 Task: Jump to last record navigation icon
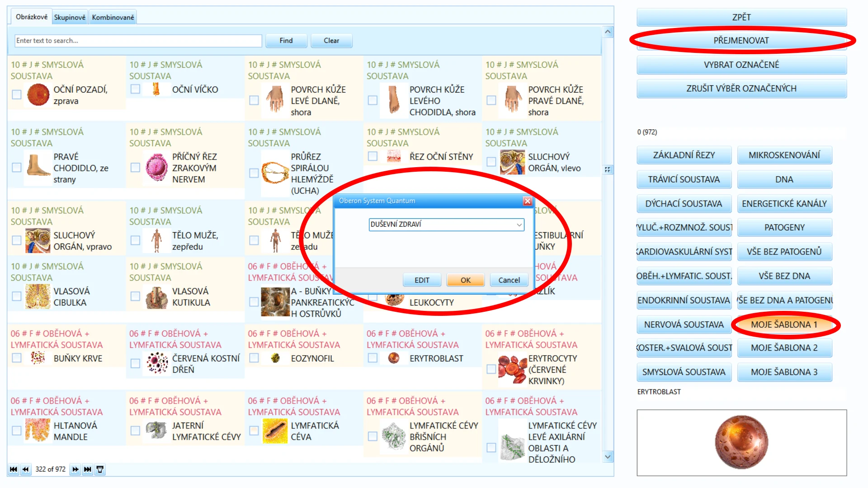pyautogui.click(x=88, y=469)
